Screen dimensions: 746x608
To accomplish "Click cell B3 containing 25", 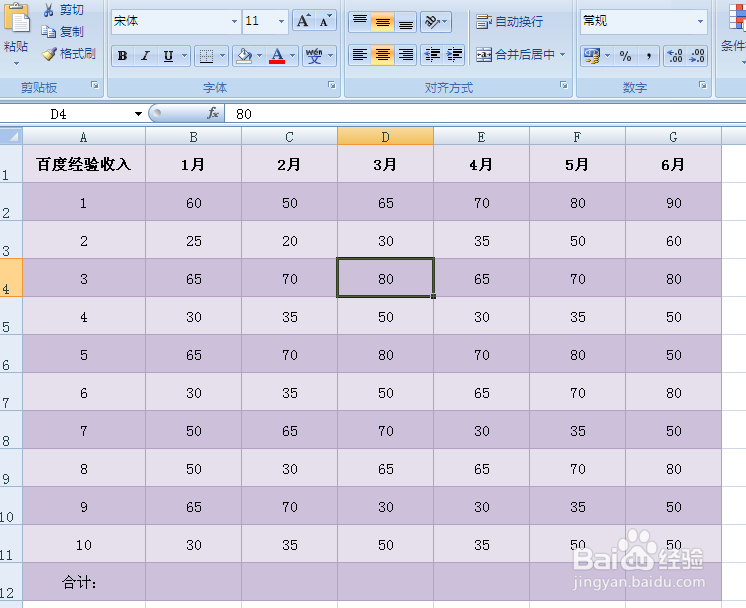I will tap(194, 240).
